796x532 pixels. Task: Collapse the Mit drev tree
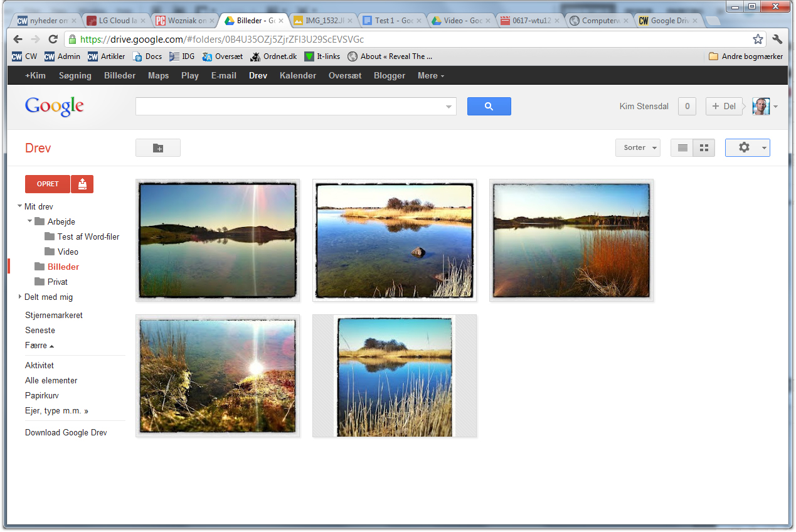(19, 206)
